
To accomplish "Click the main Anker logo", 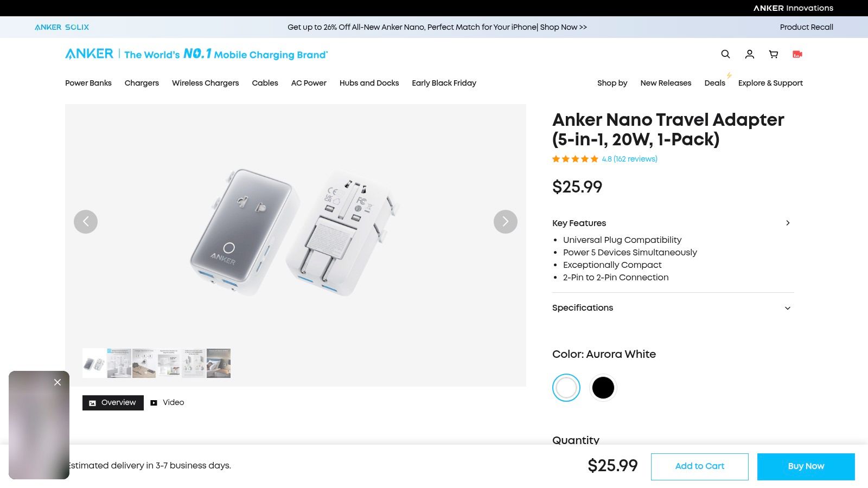I will pyautogui.click(x=88, y=54).
